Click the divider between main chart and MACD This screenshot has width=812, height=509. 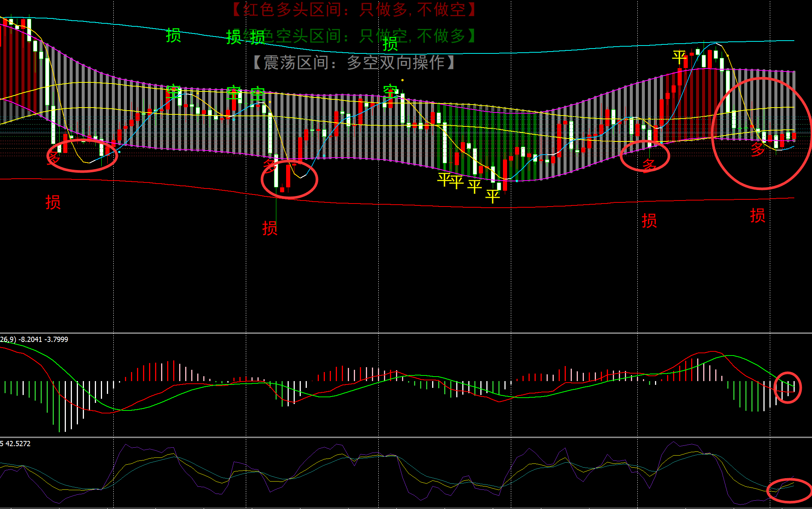click(x=406, y=333)
